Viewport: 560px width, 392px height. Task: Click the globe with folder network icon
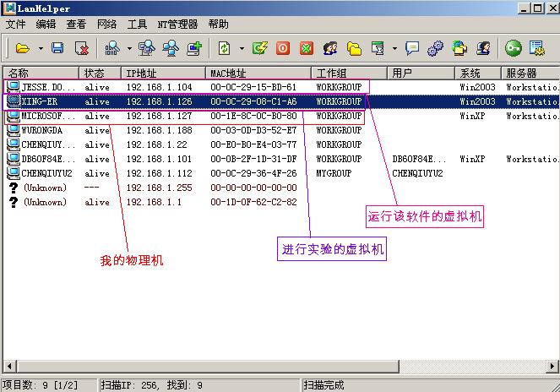tap(459, 48)
